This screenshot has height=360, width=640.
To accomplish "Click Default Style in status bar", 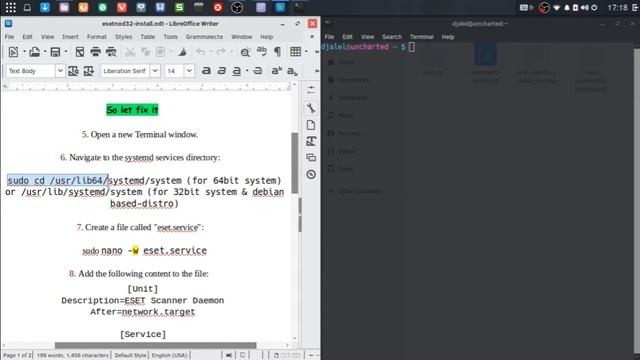I will tap(130, 356).
